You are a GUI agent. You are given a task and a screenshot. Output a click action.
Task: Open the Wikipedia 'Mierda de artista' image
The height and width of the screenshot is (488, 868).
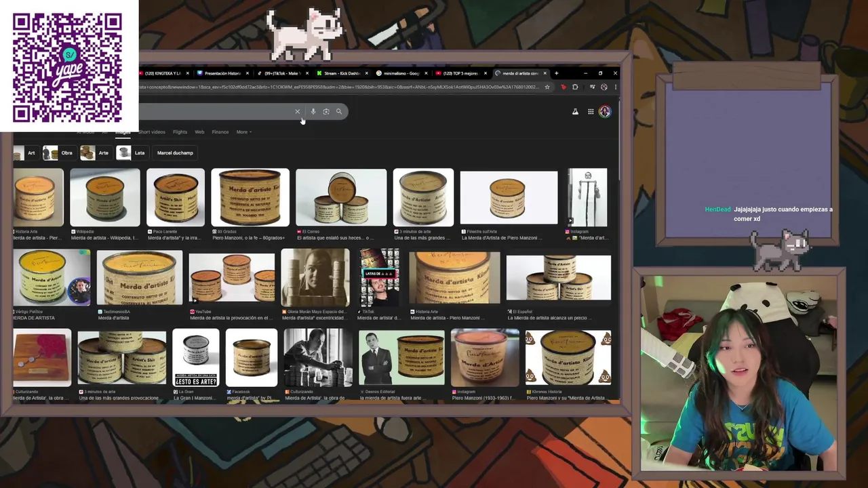(105, 197)
